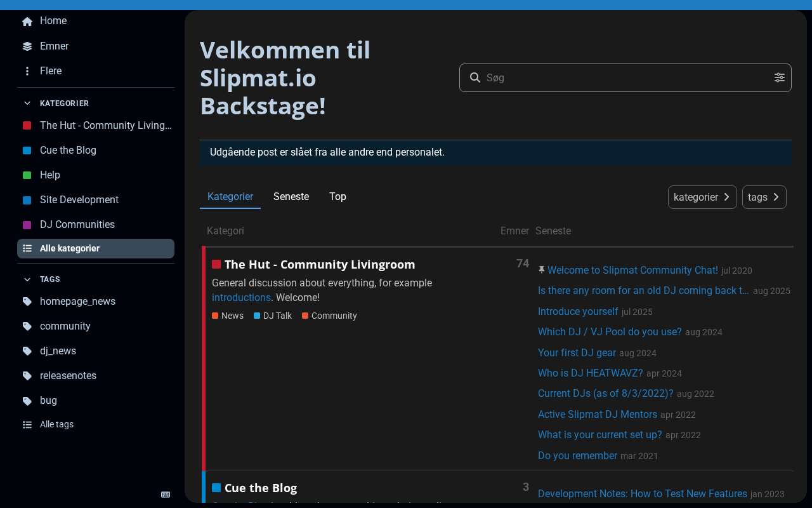Image resolution: width=812 pixels, height=508 pixels.
Task: Switch to the Top tab
Action: (x=337, y=197)
